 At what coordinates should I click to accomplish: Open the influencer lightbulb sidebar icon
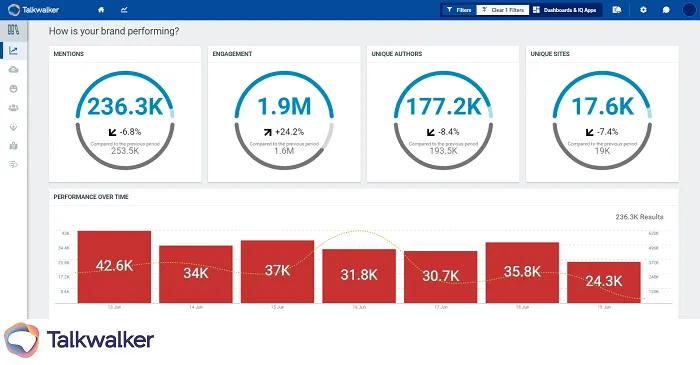point(13,127)
